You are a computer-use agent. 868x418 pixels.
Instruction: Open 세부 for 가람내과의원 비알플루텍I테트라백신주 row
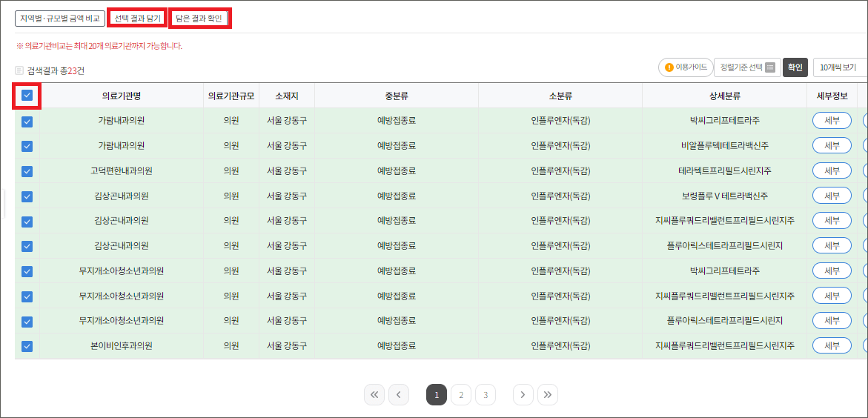(832, 145)
